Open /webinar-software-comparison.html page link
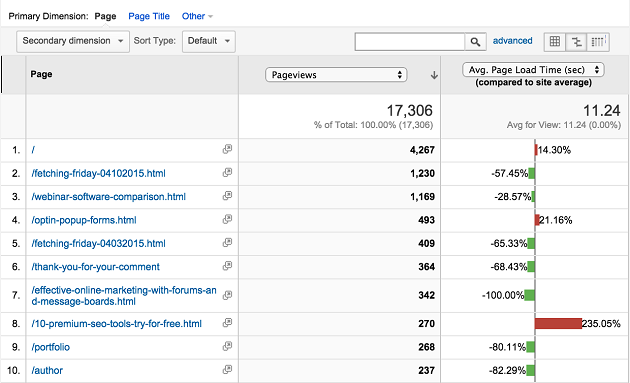Screen dimensions: 630x383 coord(108,197)
